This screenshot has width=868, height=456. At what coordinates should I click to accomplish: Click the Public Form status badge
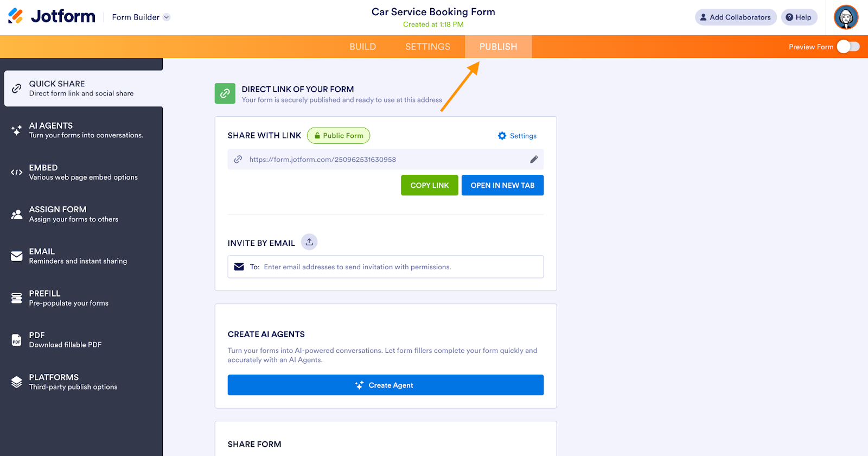pos(339,136)
